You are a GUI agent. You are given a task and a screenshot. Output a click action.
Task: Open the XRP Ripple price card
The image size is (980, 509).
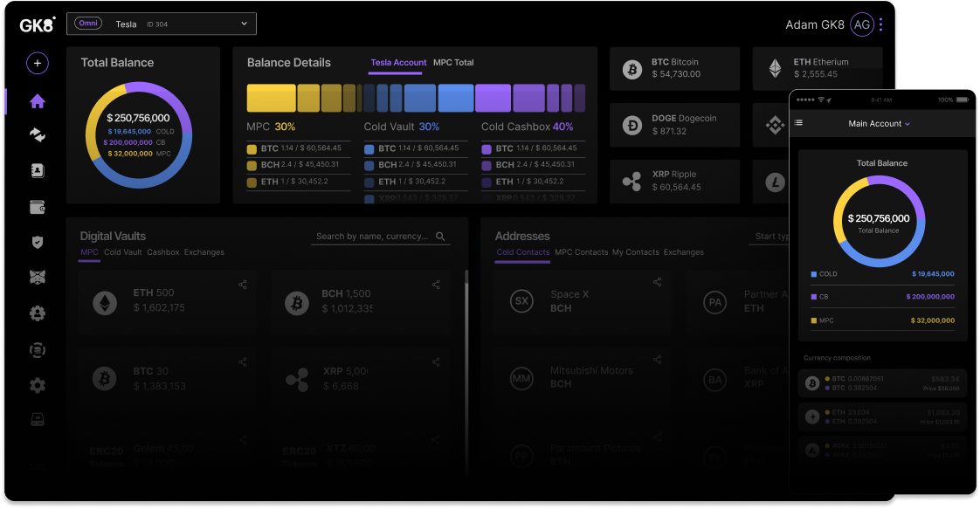coord(674,181)
